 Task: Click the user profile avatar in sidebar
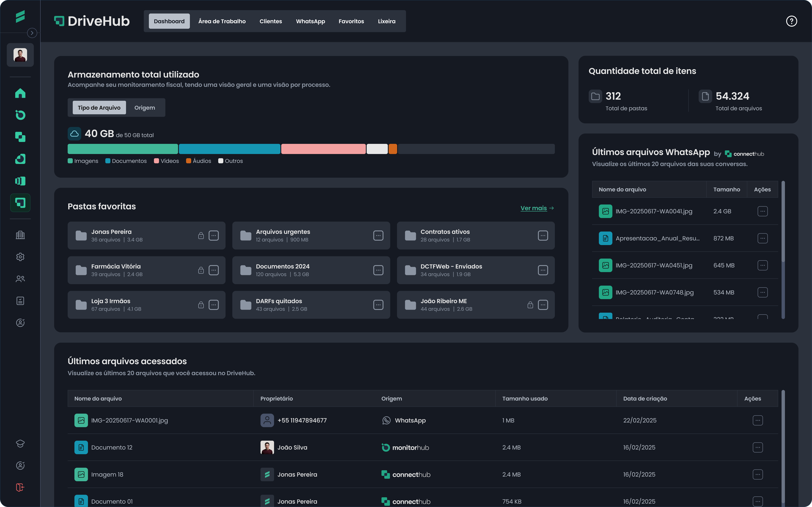coord(20,55)
